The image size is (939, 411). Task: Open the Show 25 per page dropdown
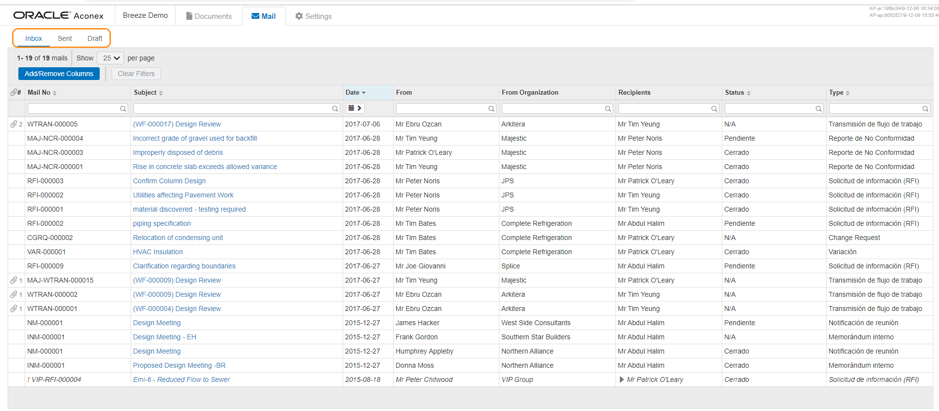[x=110, y=59]
